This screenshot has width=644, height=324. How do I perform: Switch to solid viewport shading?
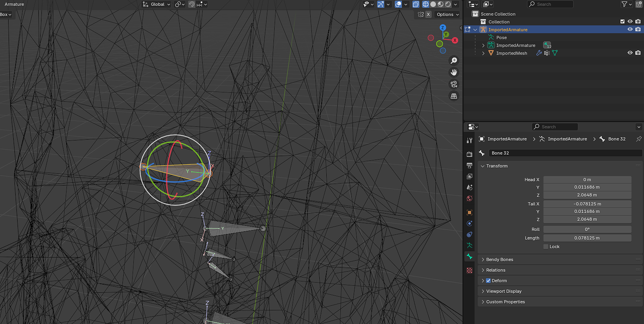[433, 4]
